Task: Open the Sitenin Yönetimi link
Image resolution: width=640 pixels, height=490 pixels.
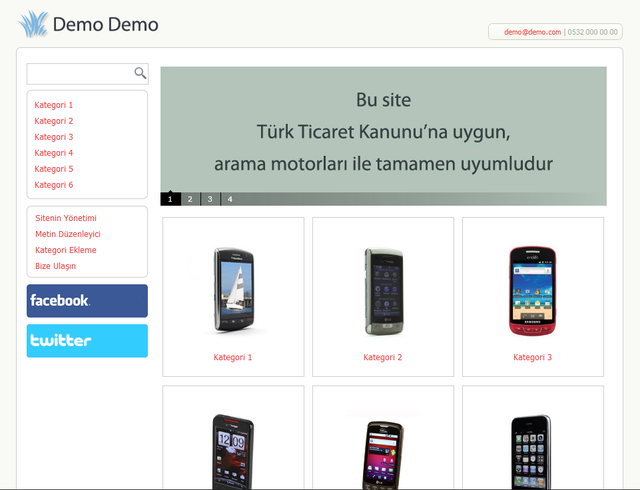Action: 66,218
